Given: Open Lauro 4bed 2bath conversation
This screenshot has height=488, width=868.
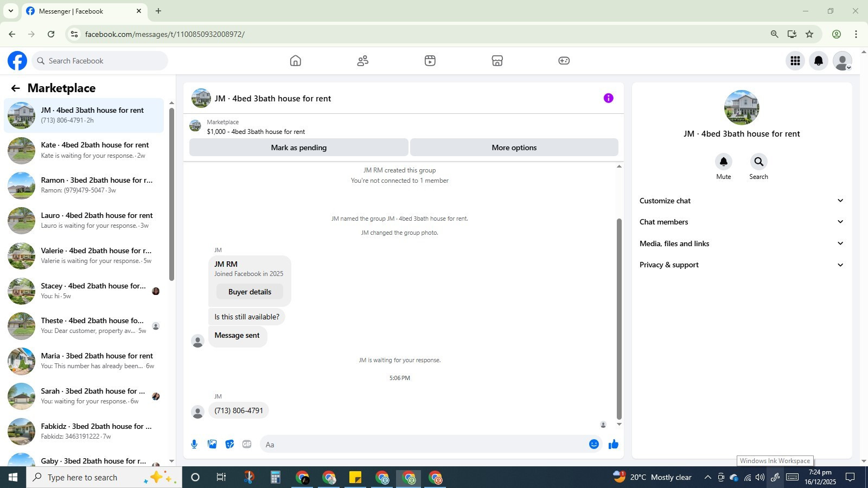Looking at the screenshot, I should (x=84, y=221).
